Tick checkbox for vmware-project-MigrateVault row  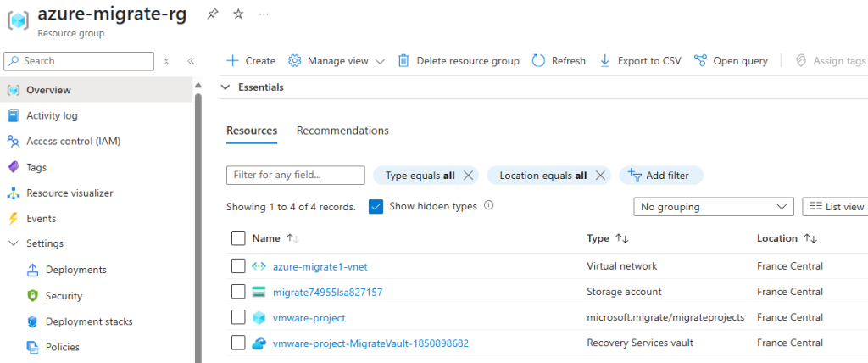(238, 343)
